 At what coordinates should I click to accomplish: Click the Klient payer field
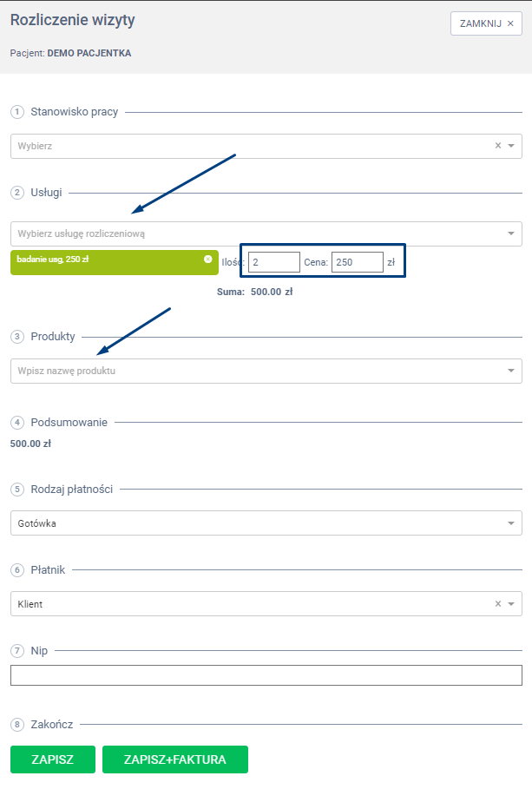243,604
